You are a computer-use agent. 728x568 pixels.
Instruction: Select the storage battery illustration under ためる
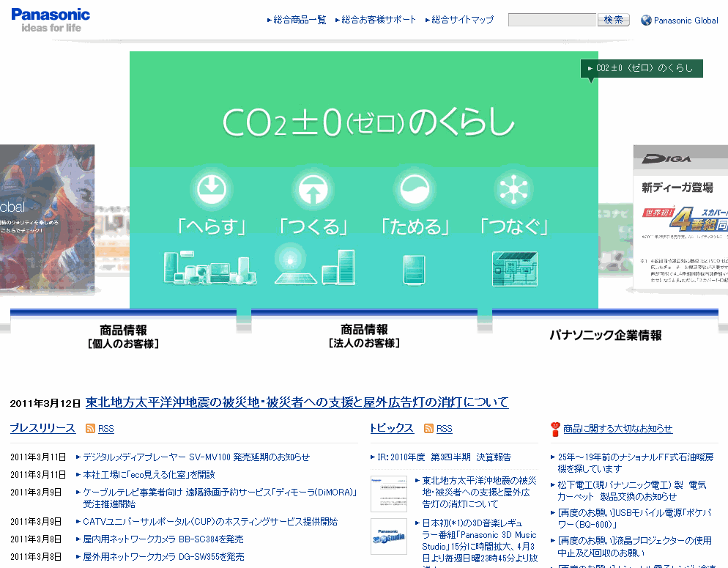tap(414, 270)
